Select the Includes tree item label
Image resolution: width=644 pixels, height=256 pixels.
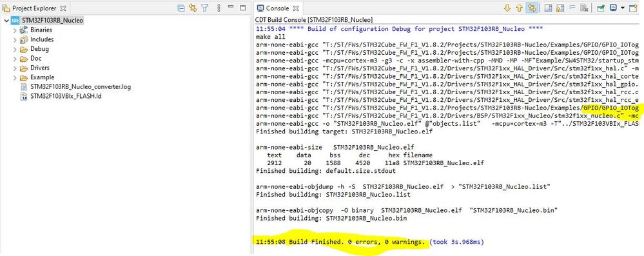tap(42, 39)
